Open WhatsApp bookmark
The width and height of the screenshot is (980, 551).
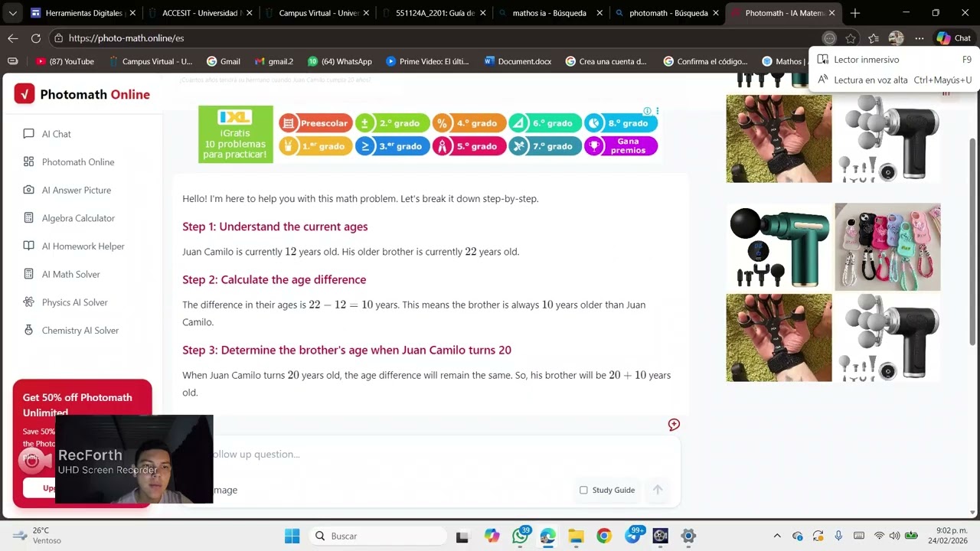tap(339, 61)
